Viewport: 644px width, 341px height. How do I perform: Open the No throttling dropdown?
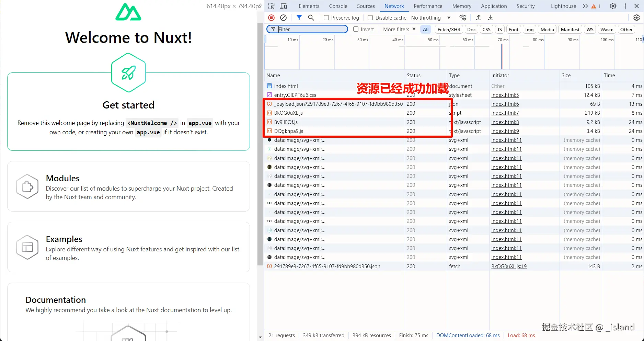tap(431, 18)
